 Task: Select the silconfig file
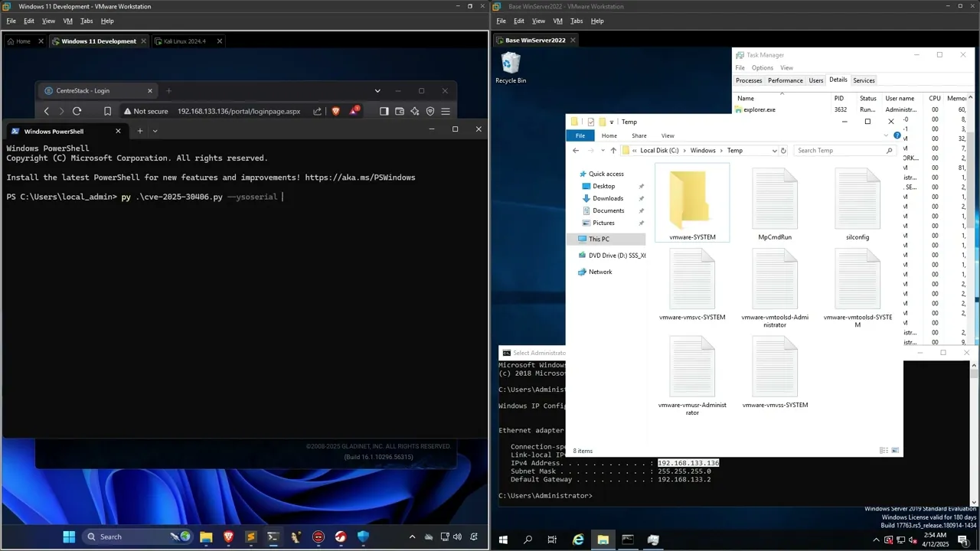[x=857, y=204]
